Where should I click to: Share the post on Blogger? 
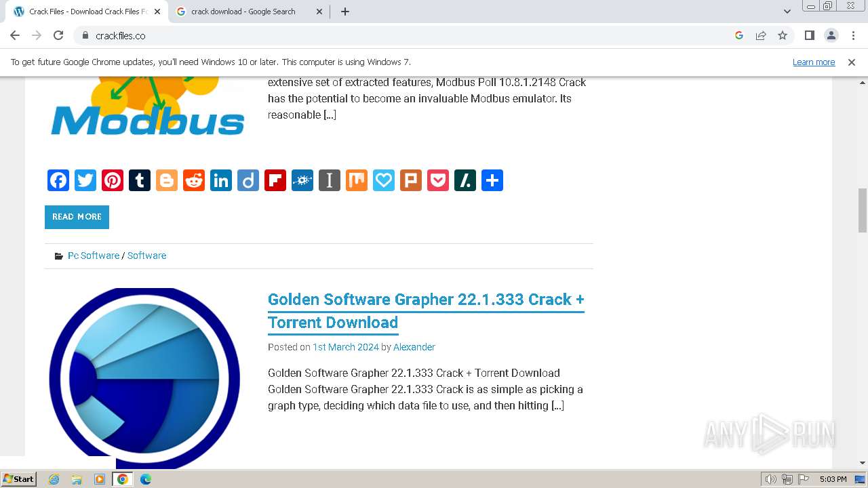[167, 180]
